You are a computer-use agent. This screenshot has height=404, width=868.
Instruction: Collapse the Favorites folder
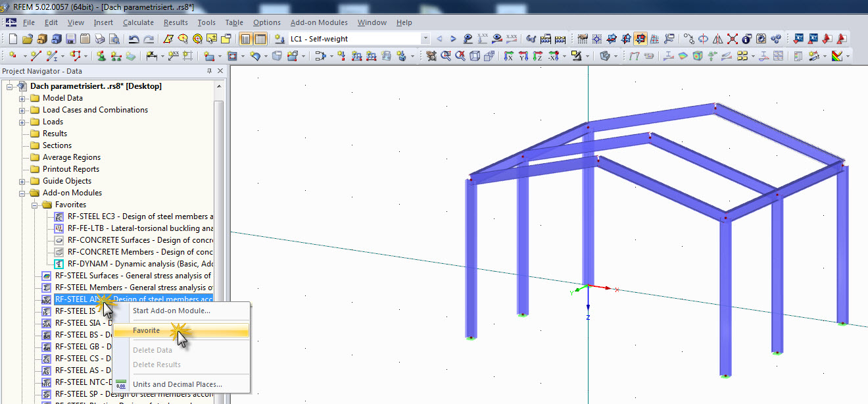click(34, 205)
